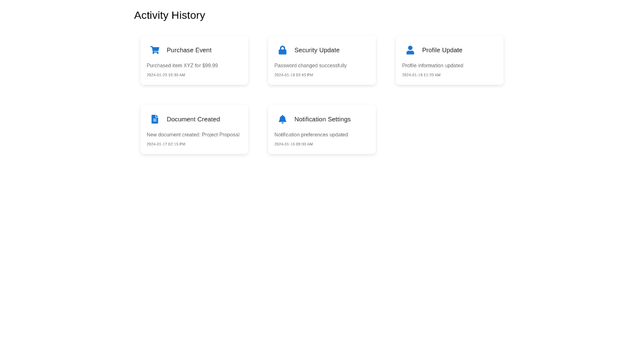The image size is (644, 338).
Task: Click the timestamp 2024-01-15 09:00 AM
Action: pos(293,144)
